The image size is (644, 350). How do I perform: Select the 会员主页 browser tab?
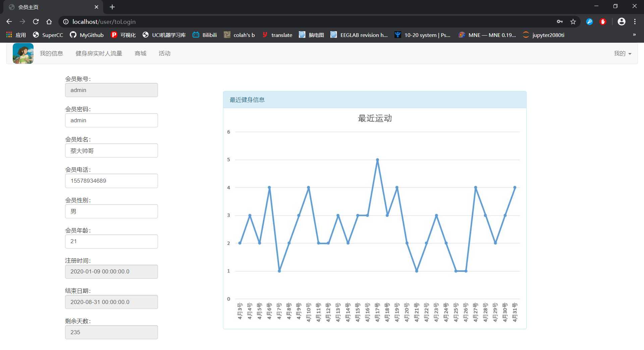coord(53,7)
